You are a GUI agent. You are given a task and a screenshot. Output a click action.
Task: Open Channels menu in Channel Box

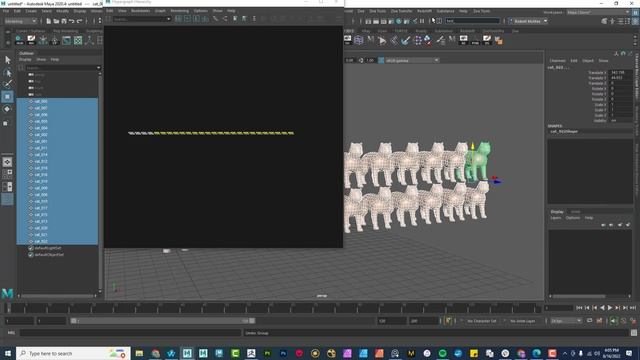pyautogui.click(x=557, y=61)
